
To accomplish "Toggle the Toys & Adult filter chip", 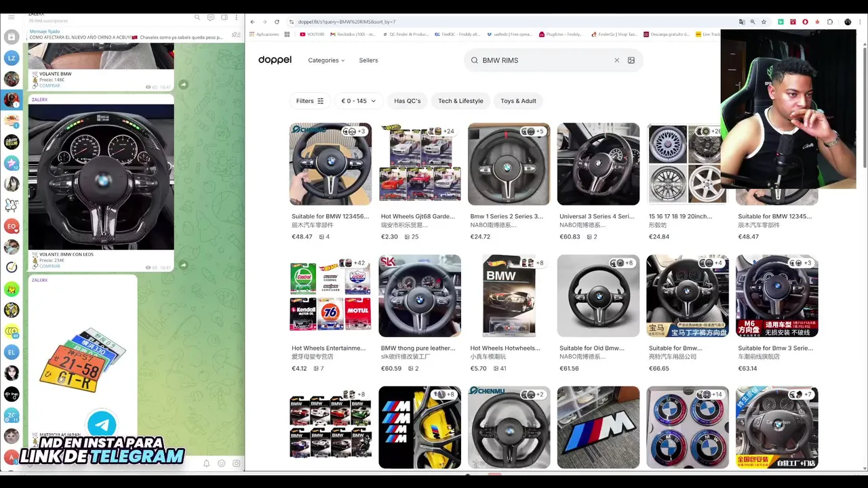I will (x=518, y=101).
